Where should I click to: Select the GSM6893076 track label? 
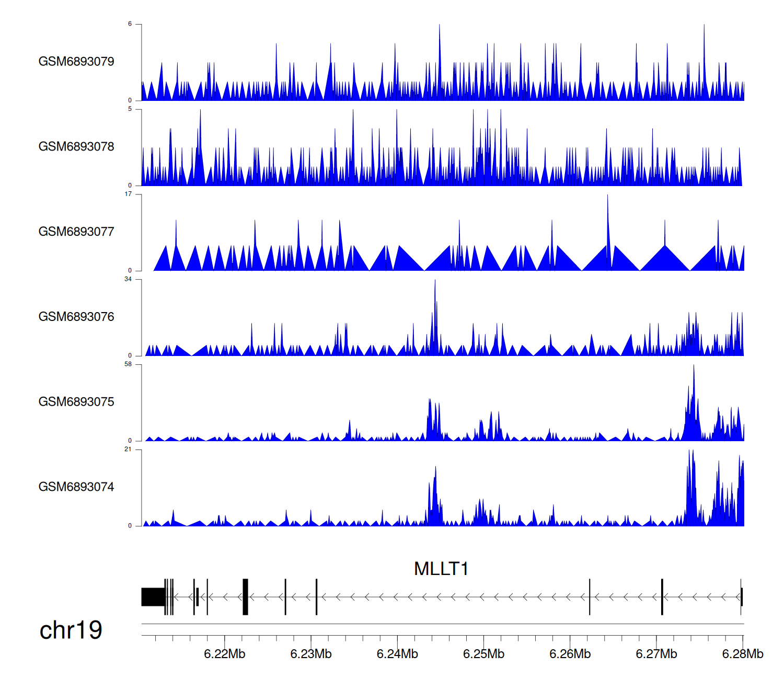pyautogui.click(x=76, y=317)
